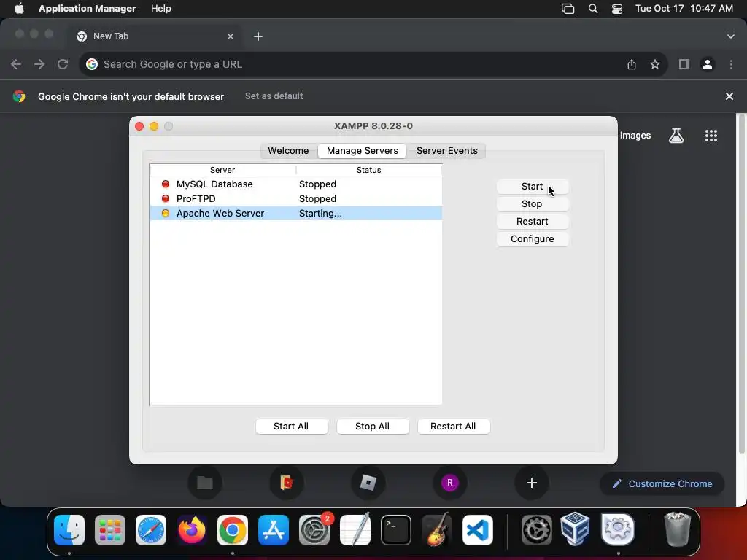The width and height of the screenshot is (747, 560).
Task: Open Google apps grid icon
Action: (x=711, y=136)
